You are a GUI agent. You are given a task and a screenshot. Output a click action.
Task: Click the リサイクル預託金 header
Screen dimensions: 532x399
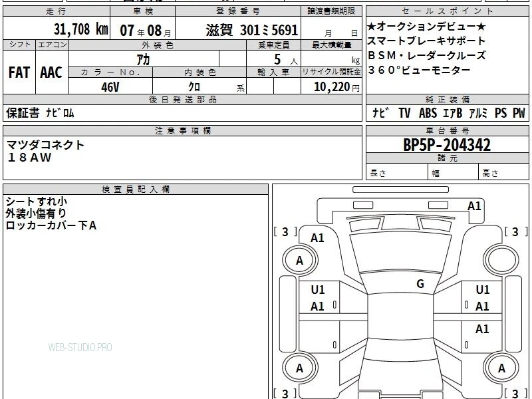click(x=331, y=72)
